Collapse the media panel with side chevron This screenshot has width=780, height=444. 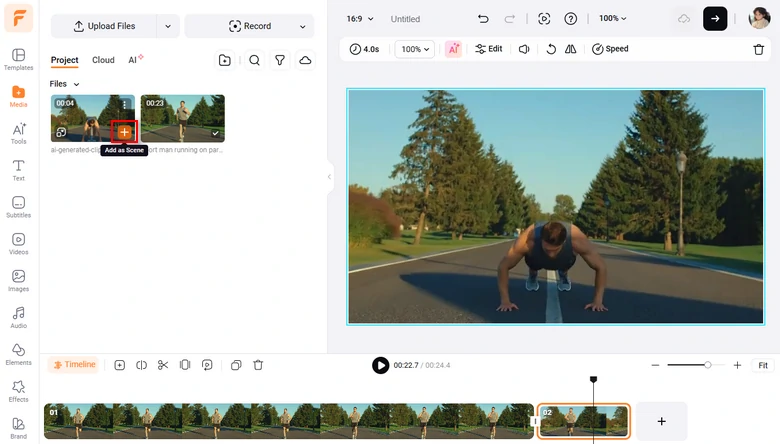pyautogui.click(x=329, y=177)
